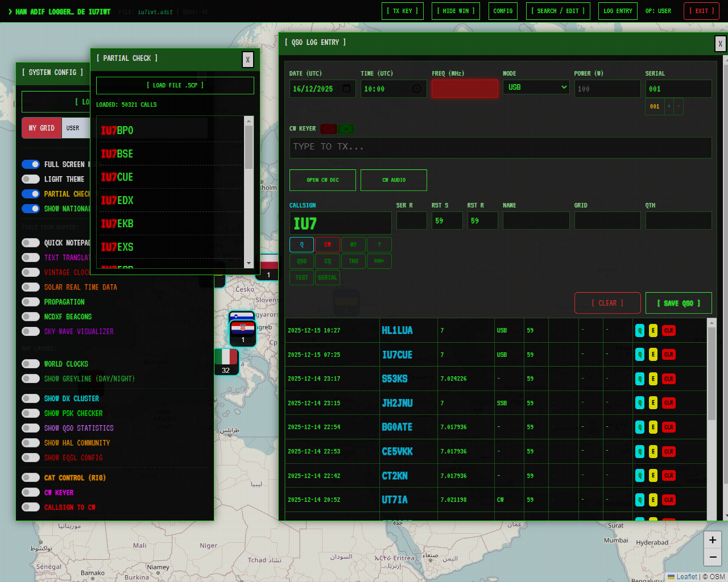The image size is (728, 582).
Task: Click Load File .SCP button
Action: point(175,85)
